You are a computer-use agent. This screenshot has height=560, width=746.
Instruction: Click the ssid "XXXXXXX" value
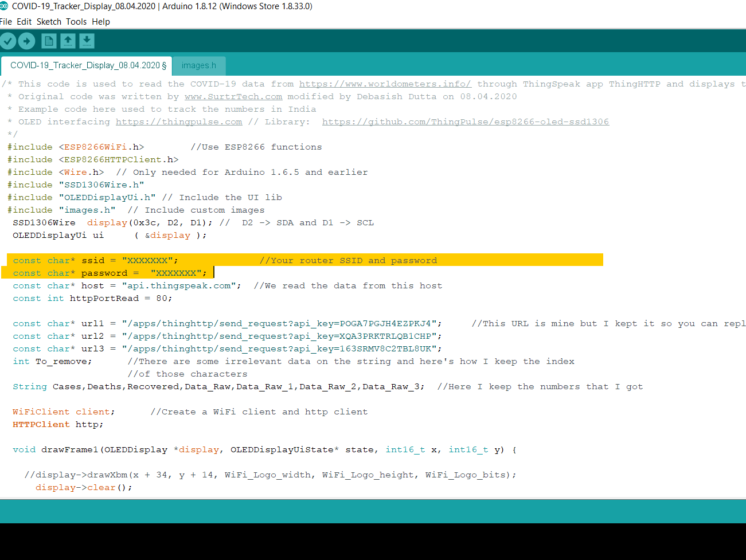pos(147,260)
